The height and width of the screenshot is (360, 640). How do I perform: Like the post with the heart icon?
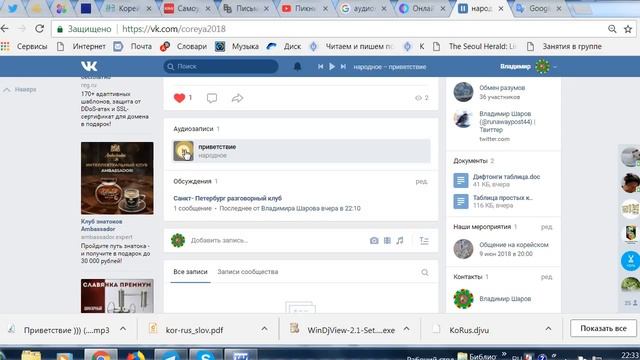point(180,98)
